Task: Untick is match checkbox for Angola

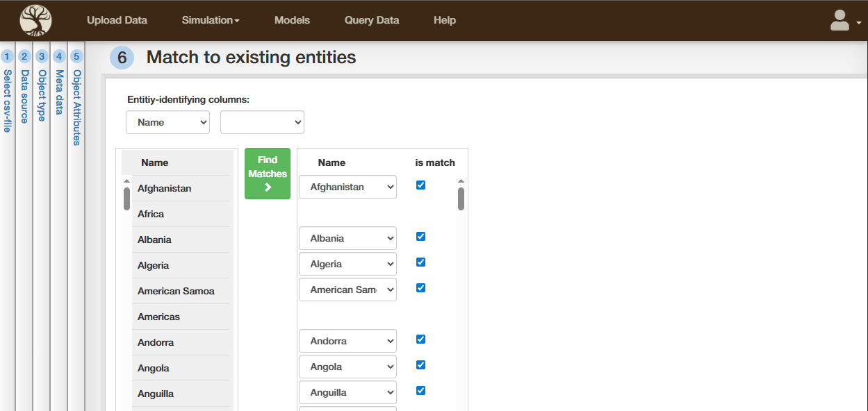Action: click(420, 365)
